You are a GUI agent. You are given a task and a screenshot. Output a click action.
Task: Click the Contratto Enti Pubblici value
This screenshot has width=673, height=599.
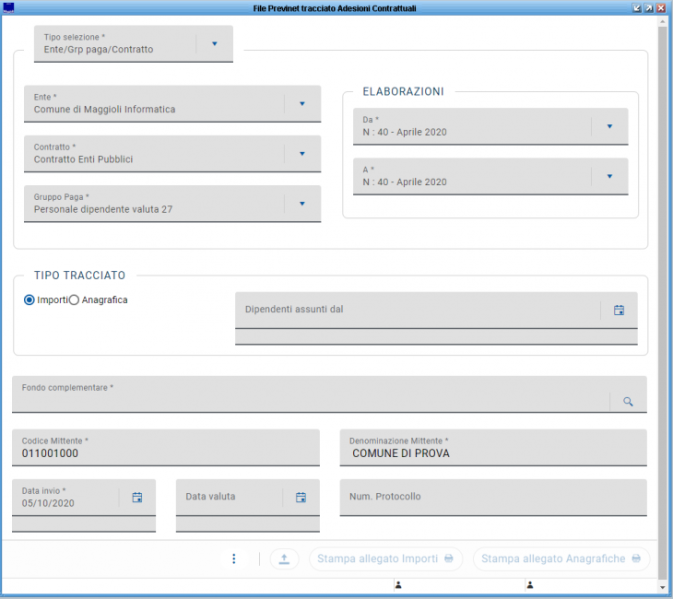[x=83, y=159]
